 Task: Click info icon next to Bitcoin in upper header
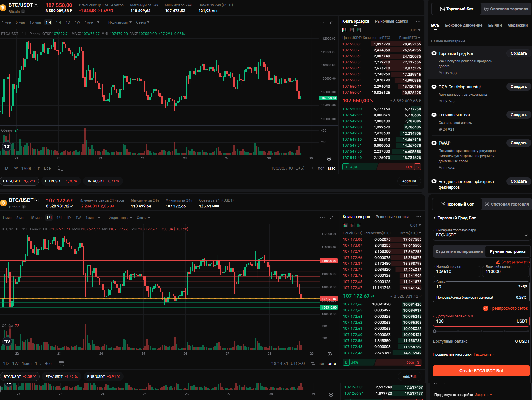coord(23,12)
